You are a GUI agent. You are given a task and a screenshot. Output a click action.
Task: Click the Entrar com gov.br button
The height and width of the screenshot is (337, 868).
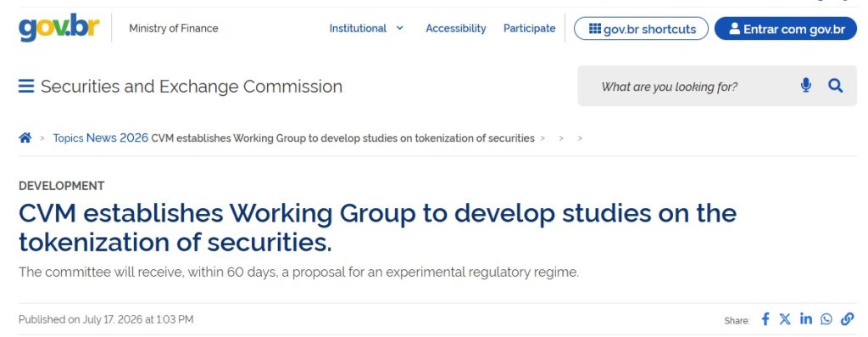pos(786,28)
